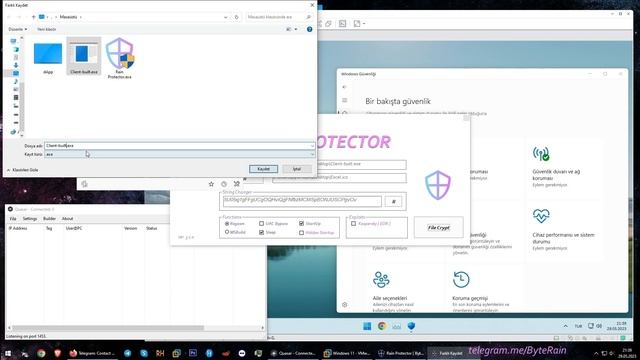Open Quasar About menu
Screen dimensions: 640x360
click(x=67, y=219)
